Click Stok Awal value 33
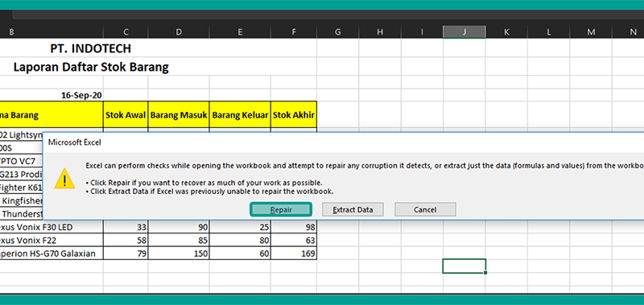The image size is (644, 305). 126,227
